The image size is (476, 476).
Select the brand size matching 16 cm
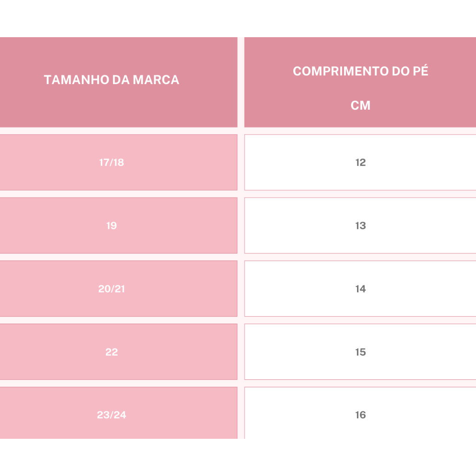tap(112, 415)
